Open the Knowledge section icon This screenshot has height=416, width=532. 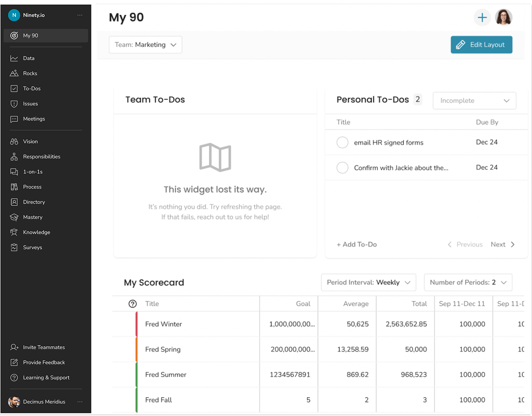pos(14,232)
